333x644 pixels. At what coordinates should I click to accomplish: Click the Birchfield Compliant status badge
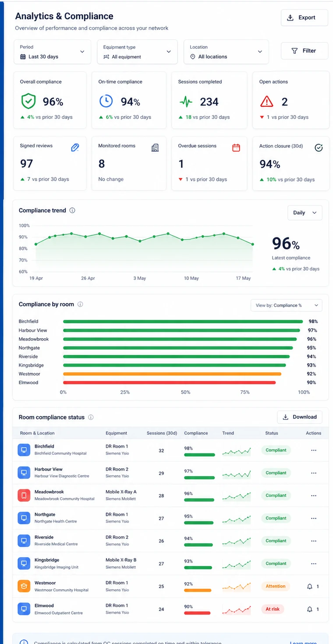[276, 450]
